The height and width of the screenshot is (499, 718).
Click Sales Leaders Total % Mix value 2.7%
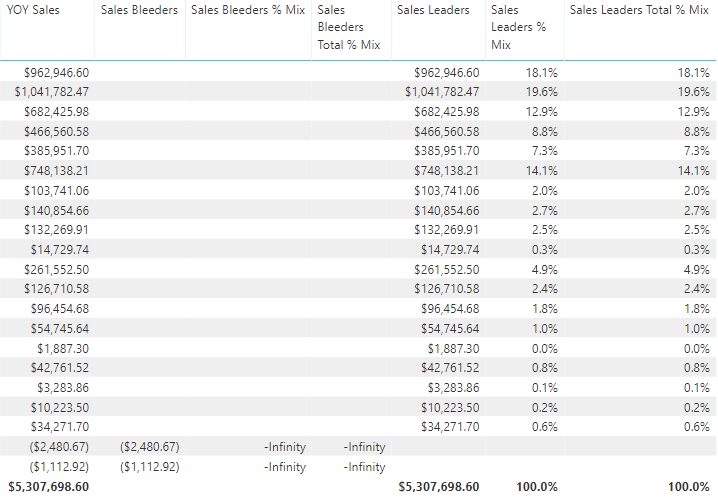(x=696, y=211)
